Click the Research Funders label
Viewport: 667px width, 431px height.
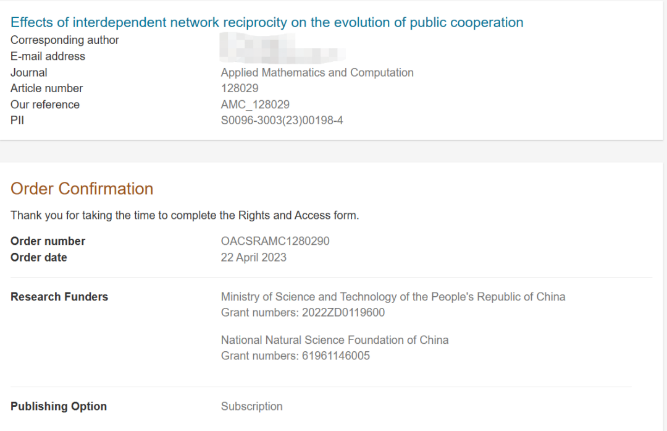59,297
